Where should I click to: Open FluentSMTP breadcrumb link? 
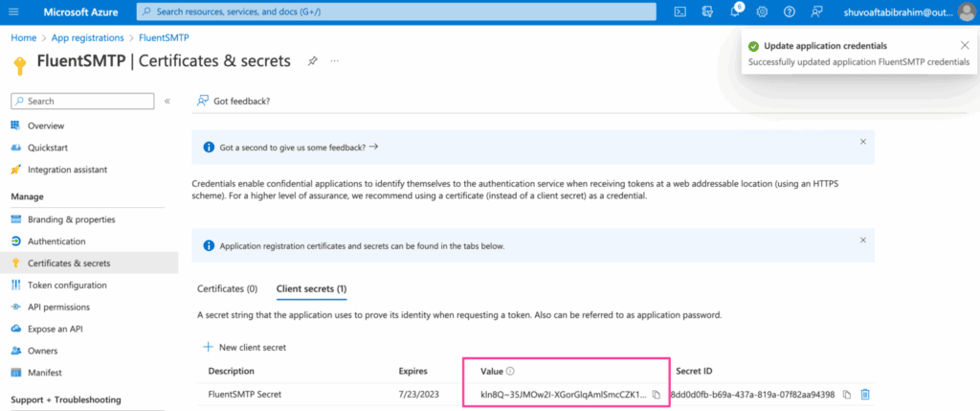point(164,37)
